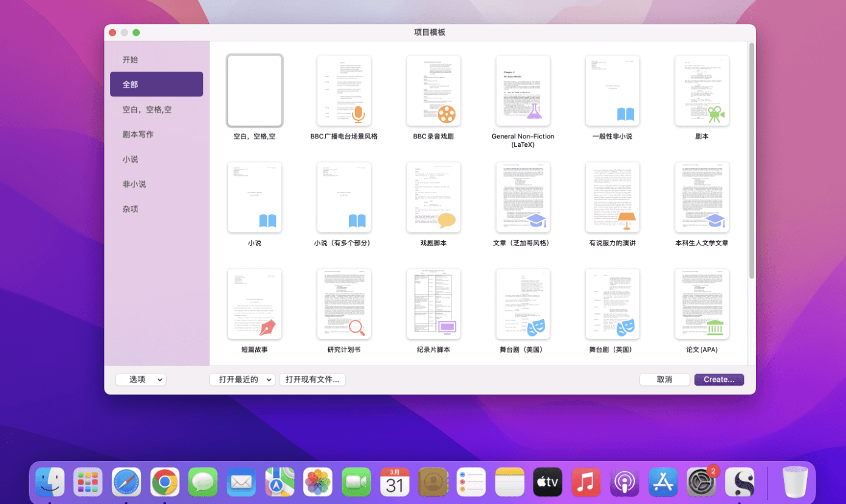Open Scrivener from the Dock

[740, 482]
